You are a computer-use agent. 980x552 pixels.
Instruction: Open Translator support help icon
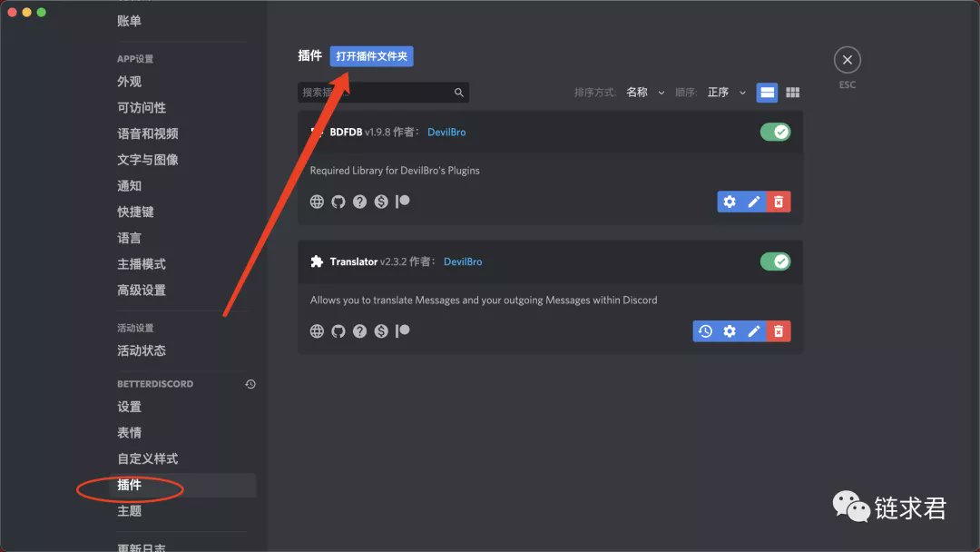(x=359, y=330)
